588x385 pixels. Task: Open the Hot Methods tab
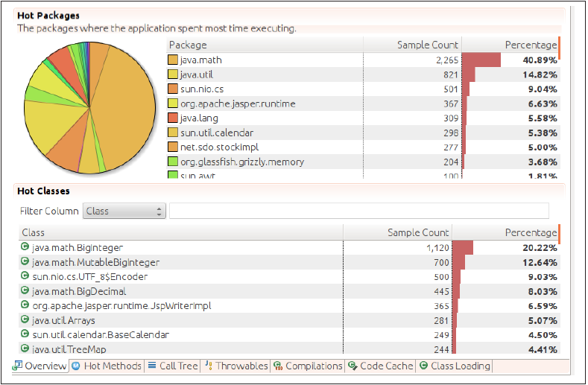(107, 366)
